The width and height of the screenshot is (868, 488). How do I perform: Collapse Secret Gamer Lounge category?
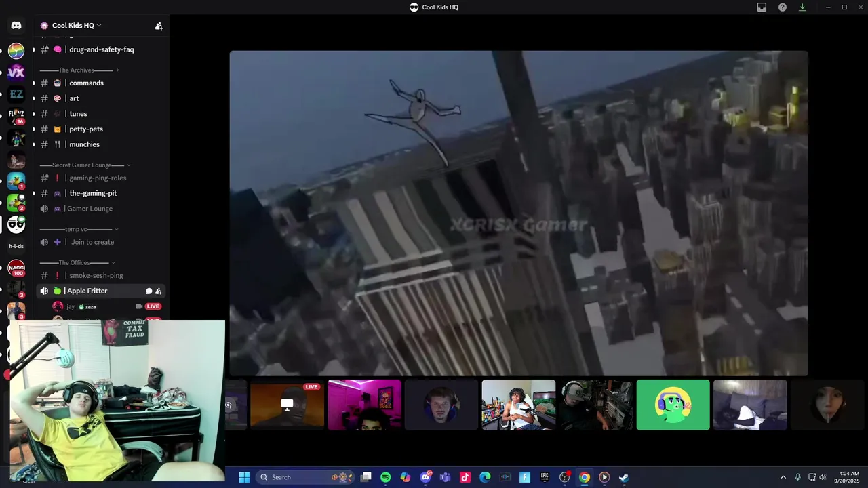85,165
